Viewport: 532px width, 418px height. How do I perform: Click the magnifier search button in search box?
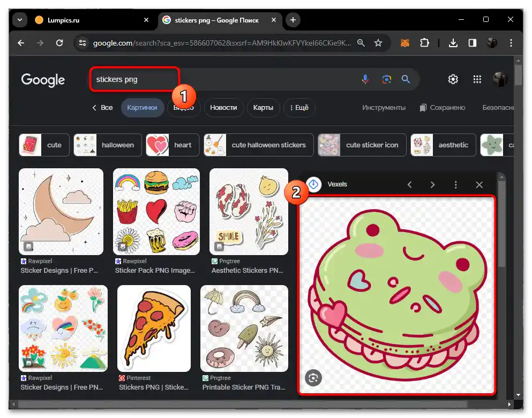point(406,79)
